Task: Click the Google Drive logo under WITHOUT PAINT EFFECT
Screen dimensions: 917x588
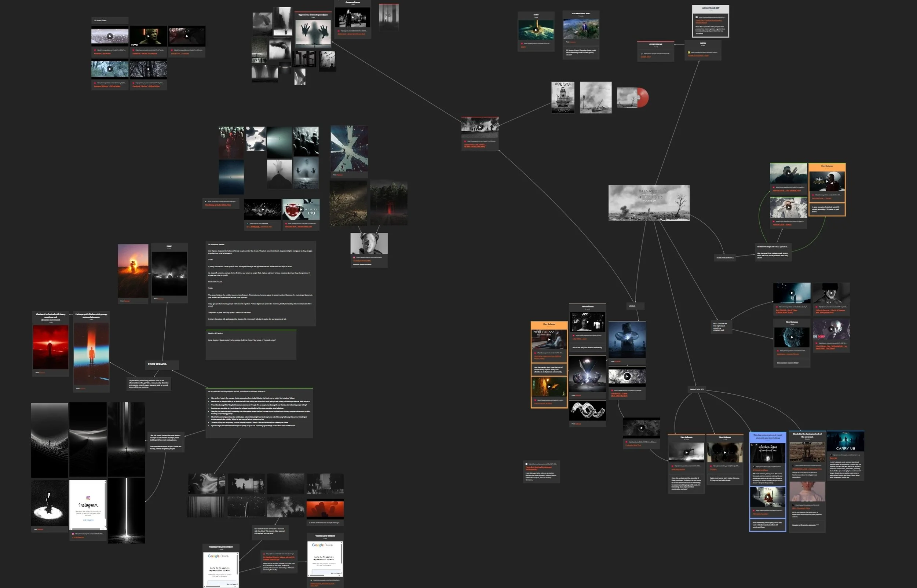Action: pos(219,556)
